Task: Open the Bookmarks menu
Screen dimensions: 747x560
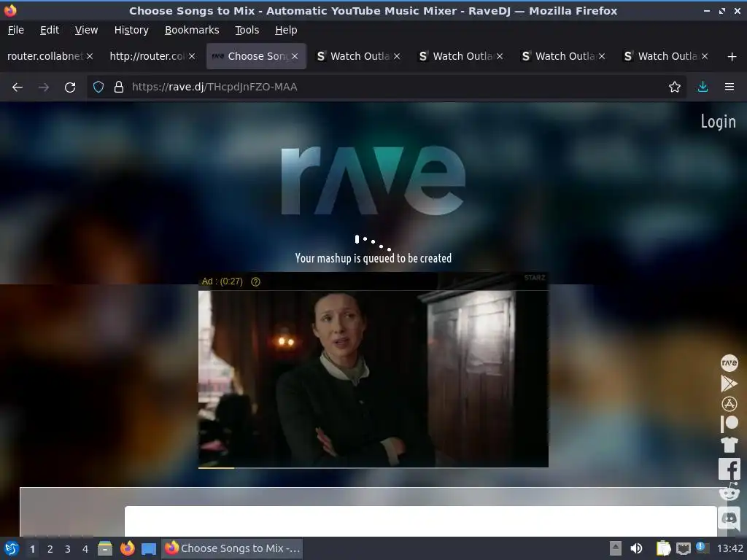Action: click(x=192, y=30)
